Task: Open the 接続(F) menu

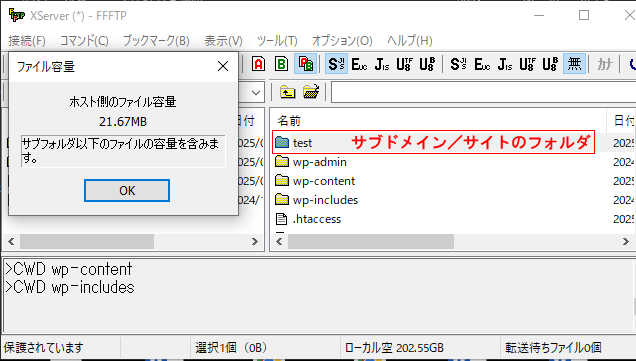Action: [27, 41]
